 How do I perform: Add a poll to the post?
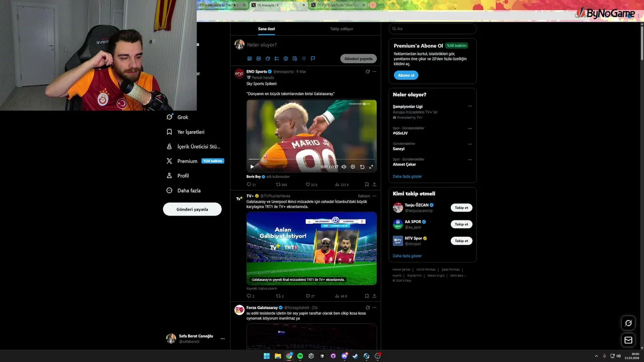pyautogui.click(x=277, y=59)
